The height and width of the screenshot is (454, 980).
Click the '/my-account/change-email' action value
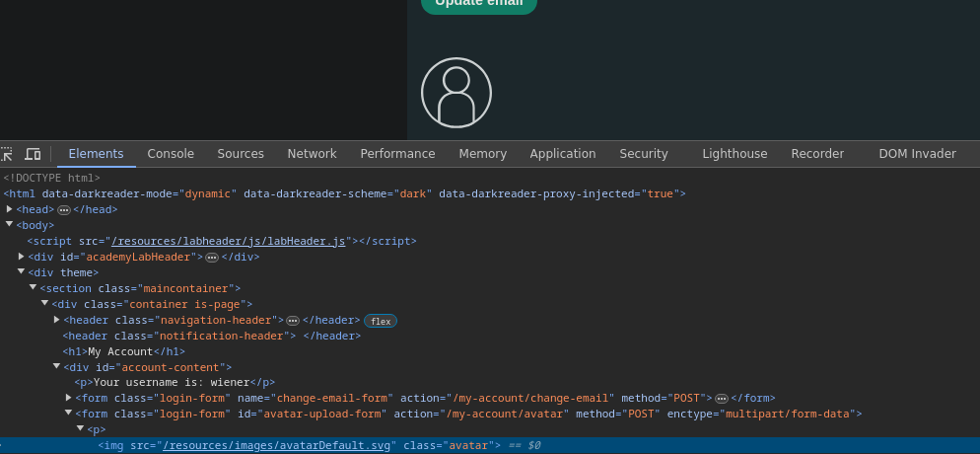pyautogui.click(x=530, y=398)
